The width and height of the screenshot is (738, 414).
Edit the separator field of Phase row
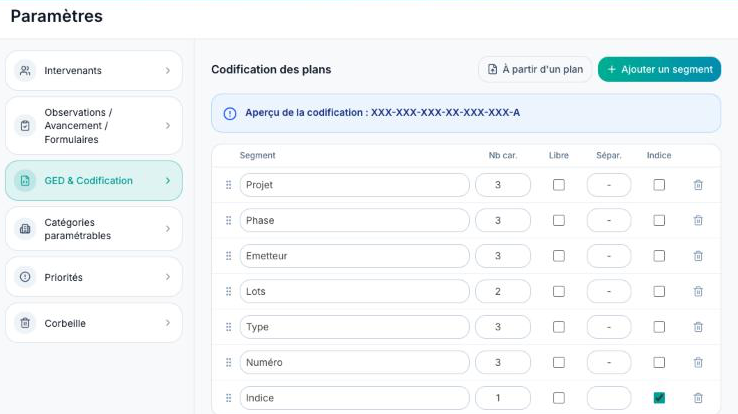(609, 220)
